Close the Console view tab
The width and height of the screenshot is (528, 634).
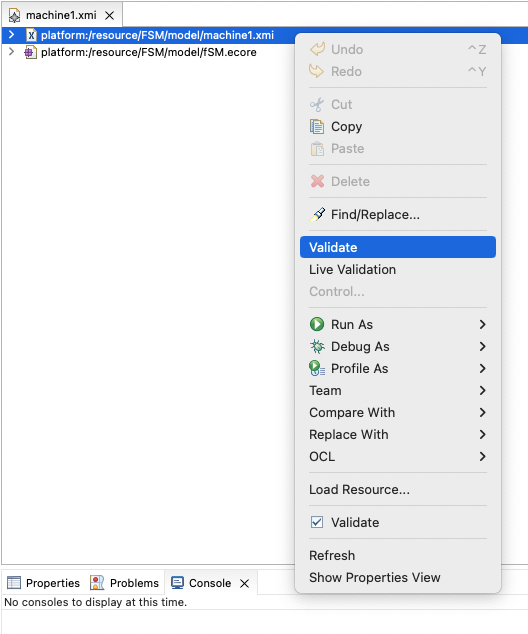[245, 583]
